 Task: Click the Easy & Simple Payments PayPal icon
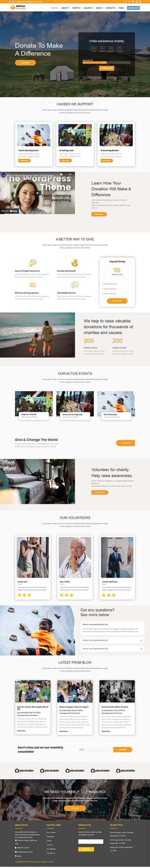tap(32, 263)
